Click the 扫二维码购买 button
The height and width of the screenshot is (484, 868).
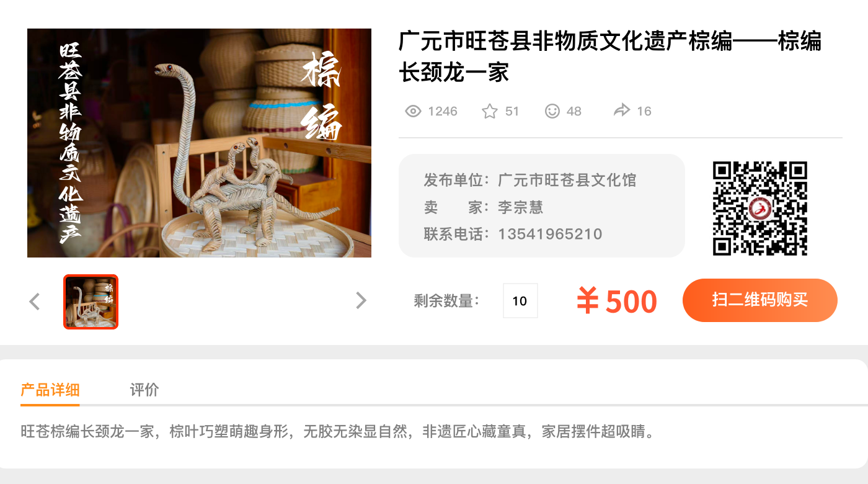760,300
